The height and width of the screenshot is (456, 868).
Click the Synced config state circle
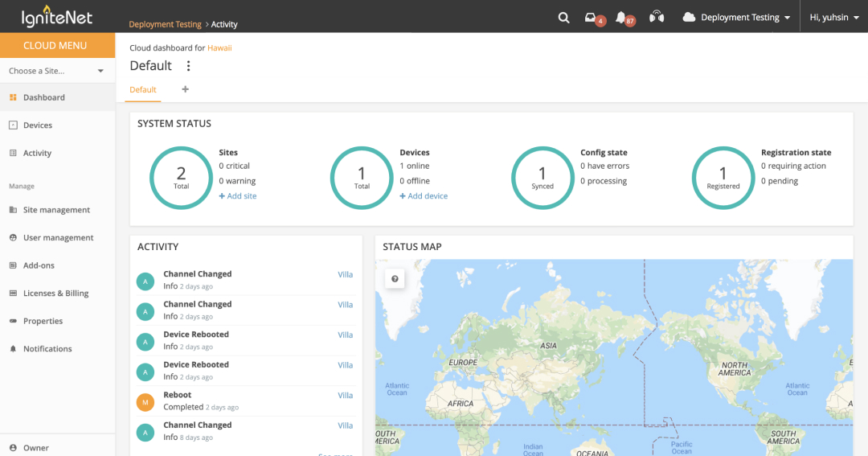542,178
